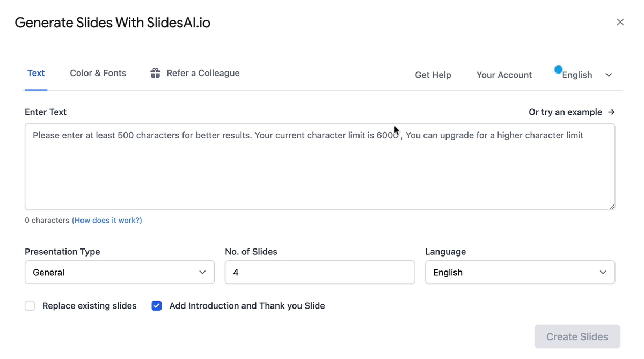Viewport: 644px width, 359px height.
Task: Click the No. of Slides field
Action: pos(319,273)
